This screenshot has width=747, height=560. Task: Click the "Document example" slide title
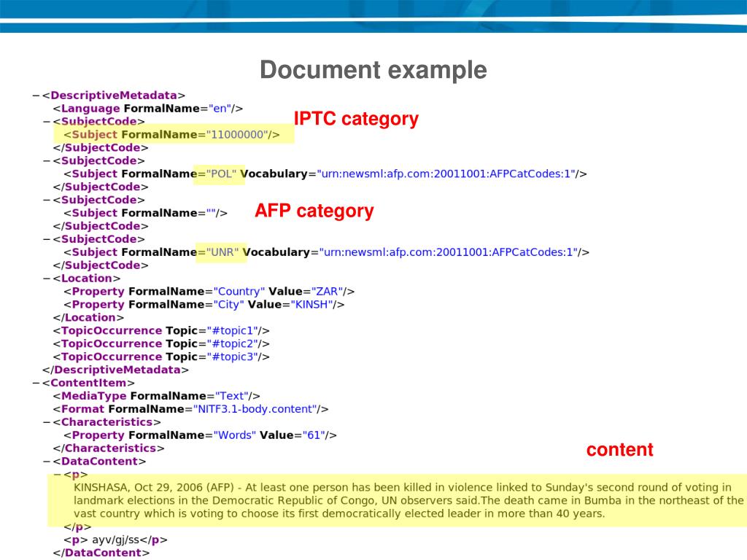373,70
